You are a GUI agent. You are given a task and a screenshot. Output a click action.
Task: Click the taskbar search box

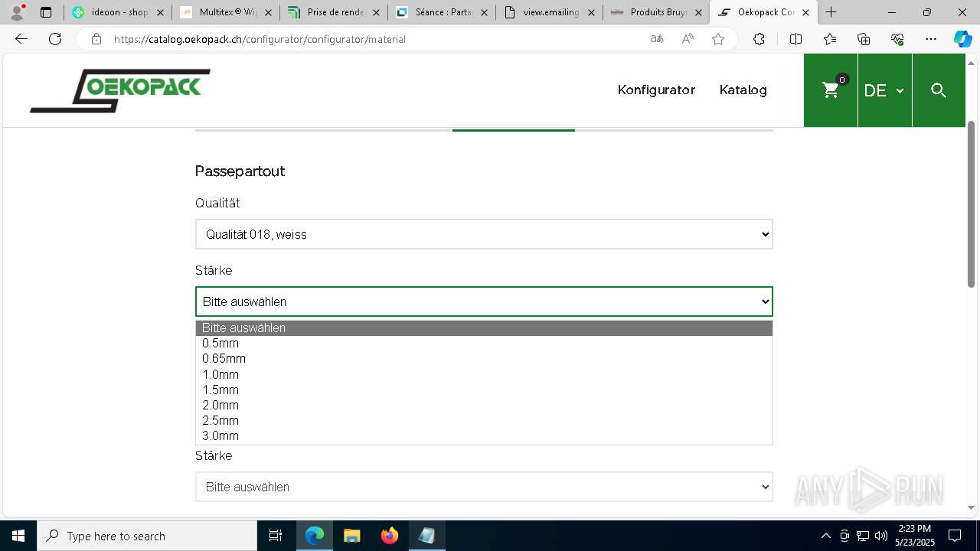147,536
